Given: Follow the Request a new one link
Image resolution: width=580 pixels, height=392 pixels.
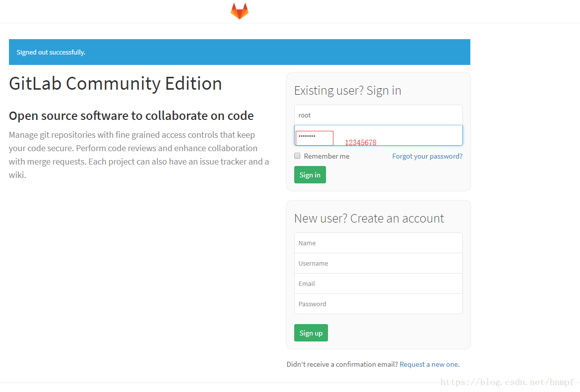Looking at the screenshot, I should pyautogui.click(x=429, y=364).
